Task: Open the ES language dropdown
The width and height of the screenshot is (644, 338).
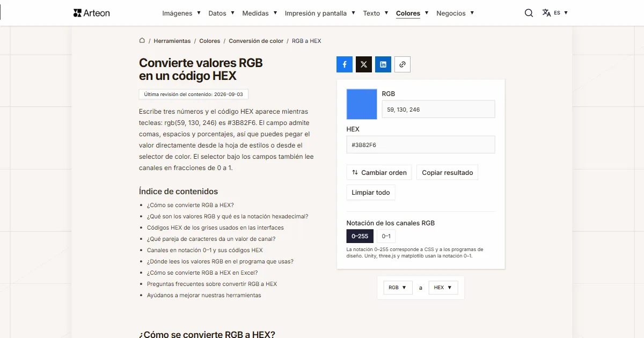Action: (561, 13)
